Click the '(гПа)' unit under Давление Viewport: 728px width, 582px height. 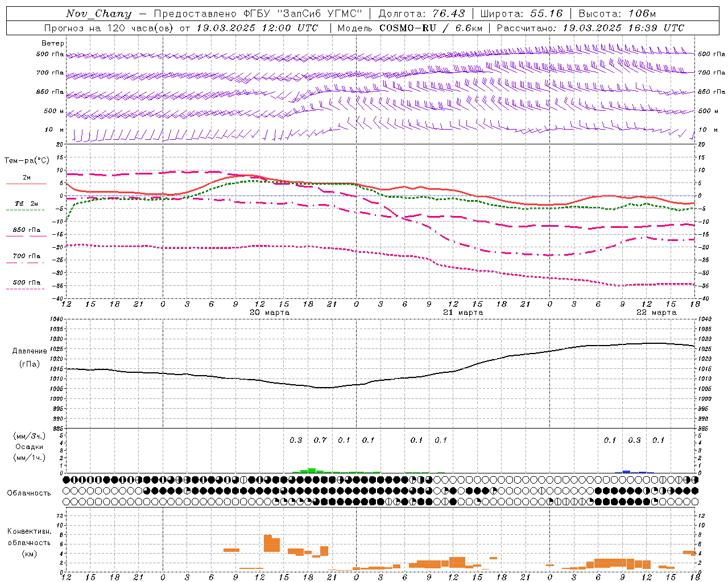[30, 364]
